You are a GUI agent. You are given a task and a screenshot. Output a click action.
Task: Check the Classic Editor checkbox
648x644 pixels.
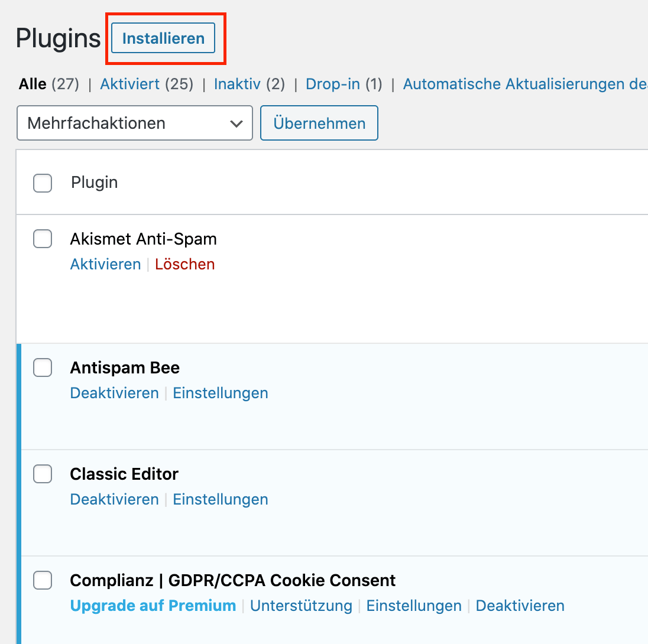[x=43, y=474]
